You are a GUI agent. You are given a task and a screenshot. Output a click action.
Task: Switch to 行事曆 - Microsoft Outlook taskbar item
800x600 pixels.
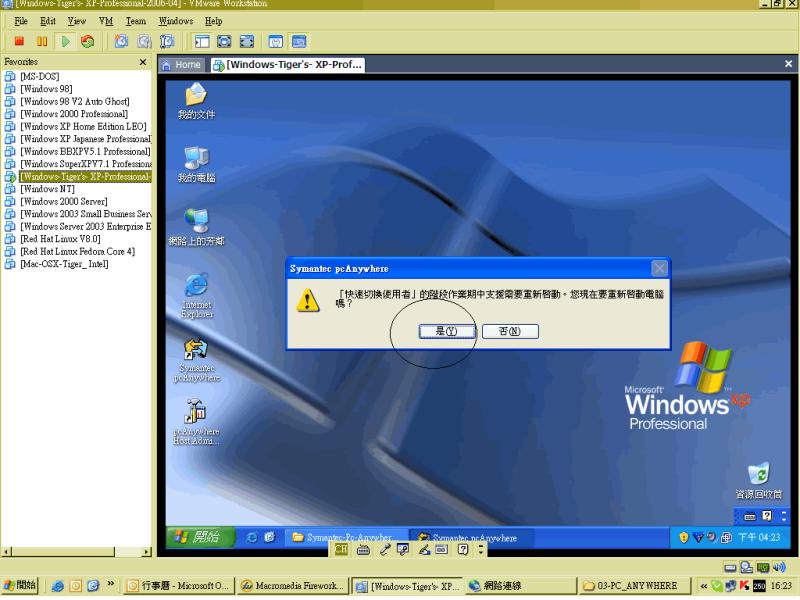pyautogui.click(x=179, y=586)
